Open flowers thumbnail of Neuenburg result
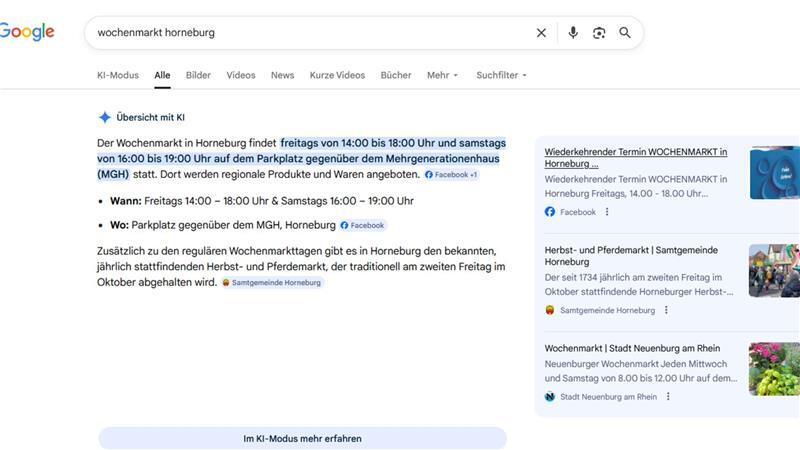 pos(774,369)
